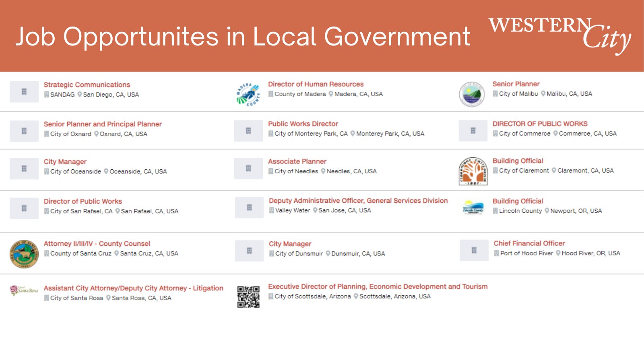Click location pin icon next to Malibu, CA

(x=543, y=93)
